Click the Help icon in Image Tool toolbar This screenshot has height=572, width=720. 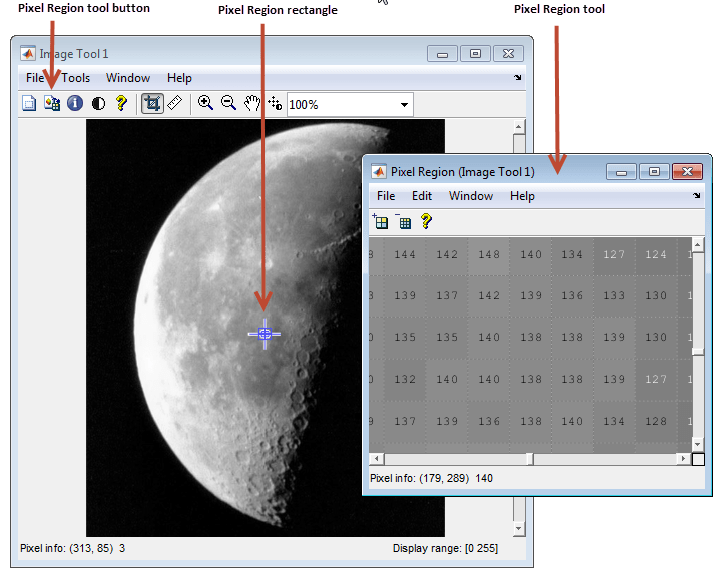coord(121,103)
